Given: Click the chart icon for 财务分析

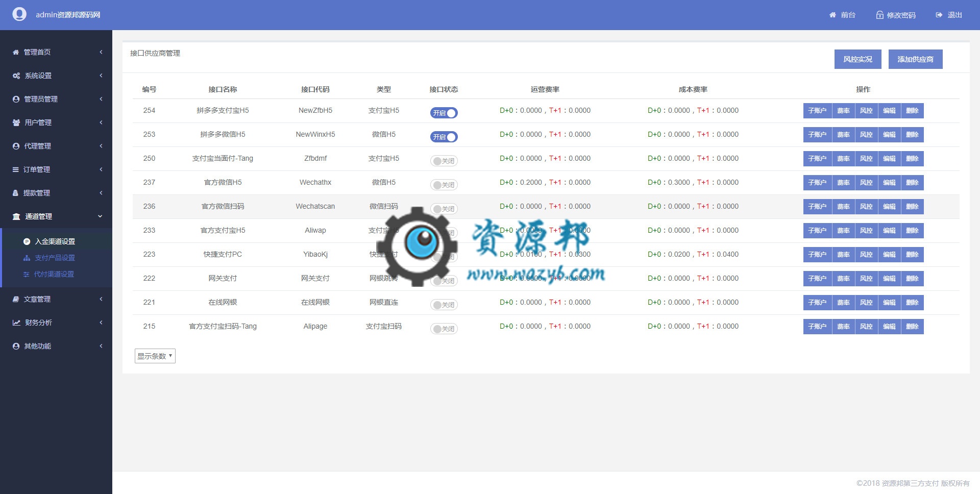Looking at the screenshot, I should [16, 323].
